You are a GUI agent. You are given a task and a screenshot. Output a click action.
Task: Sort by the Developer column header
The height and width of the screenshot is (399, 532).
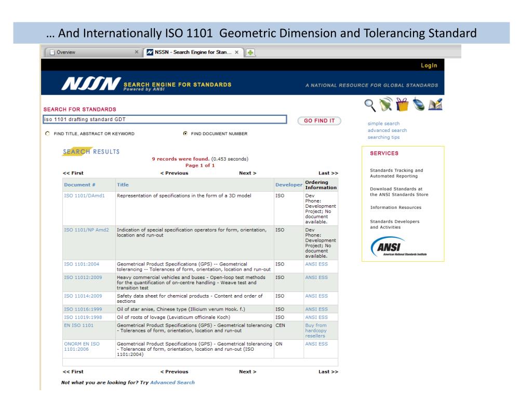pyautogui.click(x=289, y=185)
